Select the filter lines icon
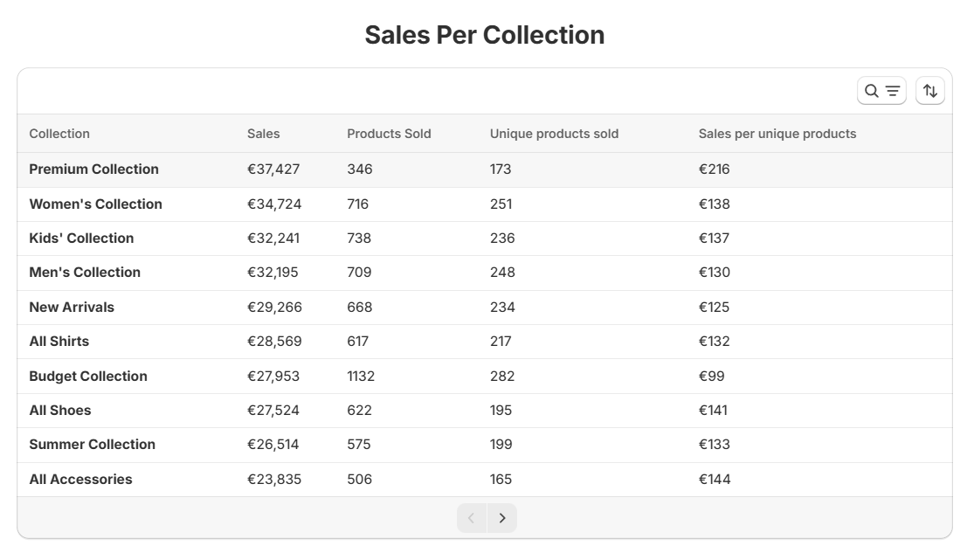Screen dimensions: 974x560 click(890, 90)
